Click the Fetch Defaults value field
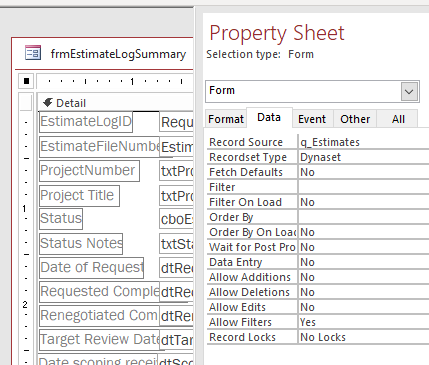 [x=363, y=172]
